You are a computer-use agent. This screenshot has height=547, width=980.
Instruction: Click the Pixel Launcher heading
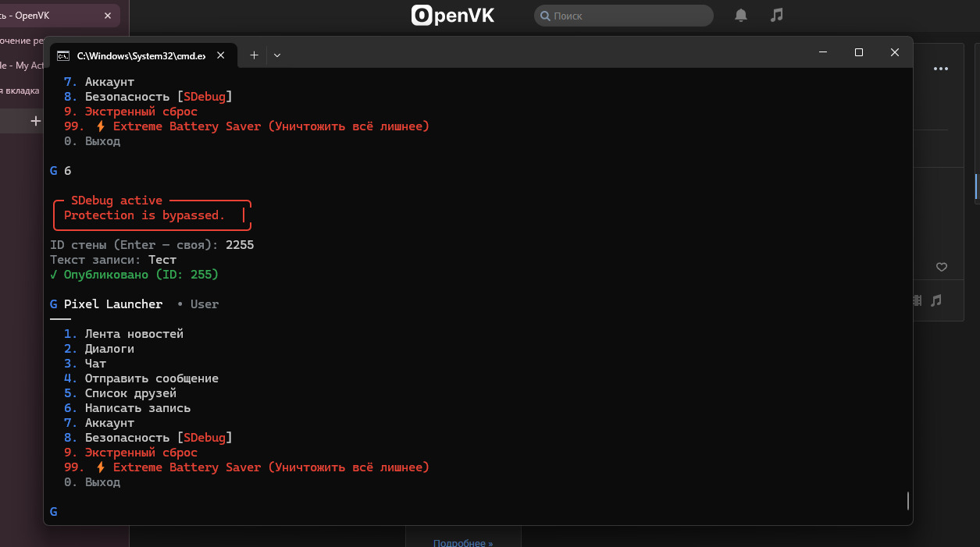point(113,304)
